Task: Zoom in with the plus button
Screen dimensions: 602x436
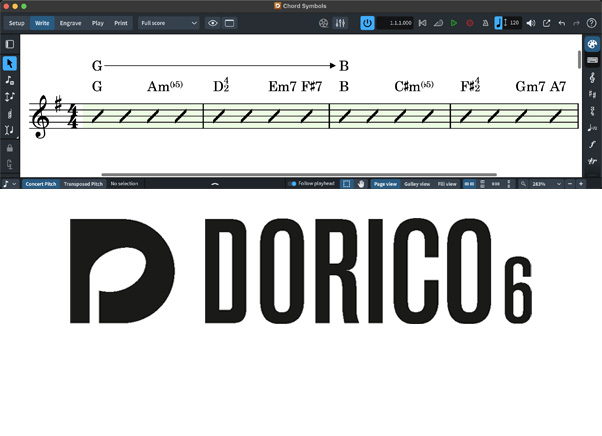Action: [581, 184]
